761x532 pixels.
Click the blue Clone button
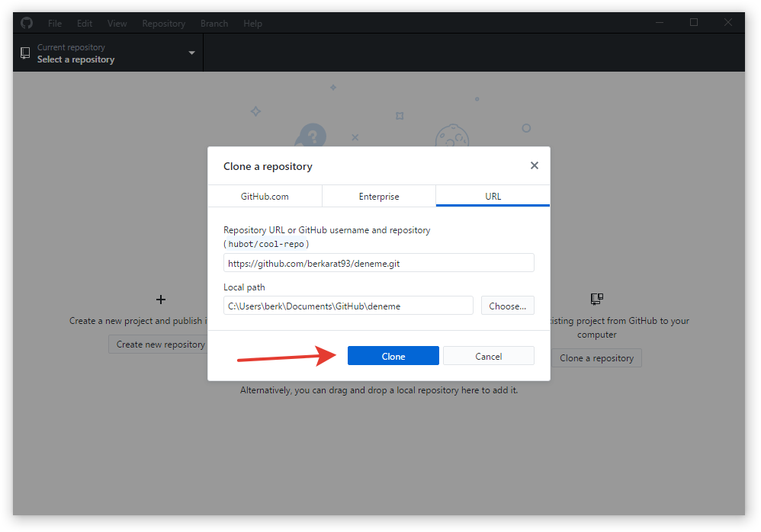[x=393, y=356]
